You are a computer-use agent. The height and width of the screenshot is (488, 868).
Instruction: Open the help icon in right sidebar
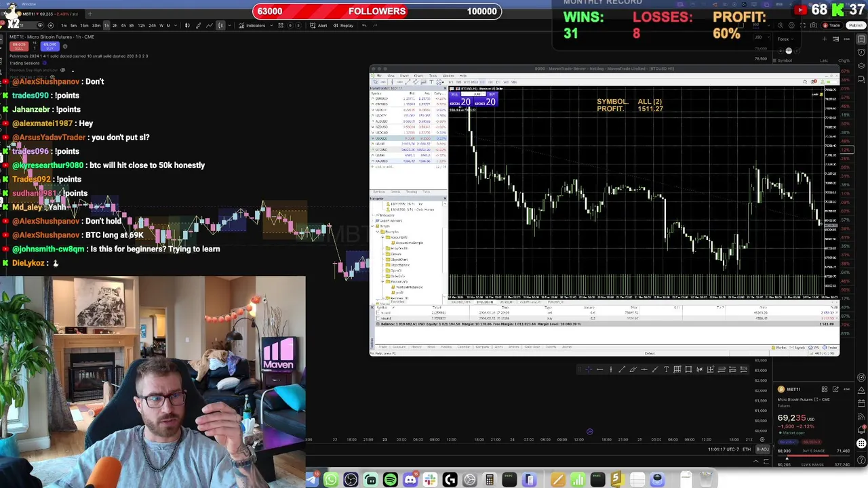(861, 460)
